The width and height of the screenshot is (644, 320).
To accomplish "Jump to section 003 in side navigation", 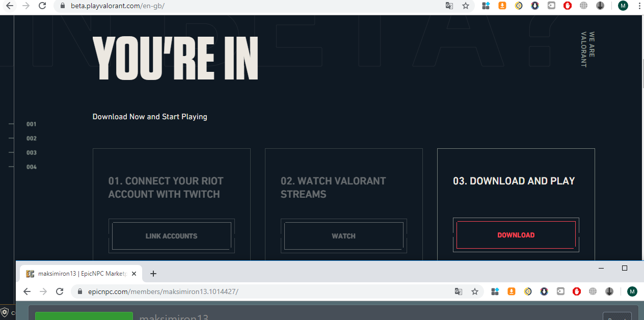I will [x=32, y=153].
